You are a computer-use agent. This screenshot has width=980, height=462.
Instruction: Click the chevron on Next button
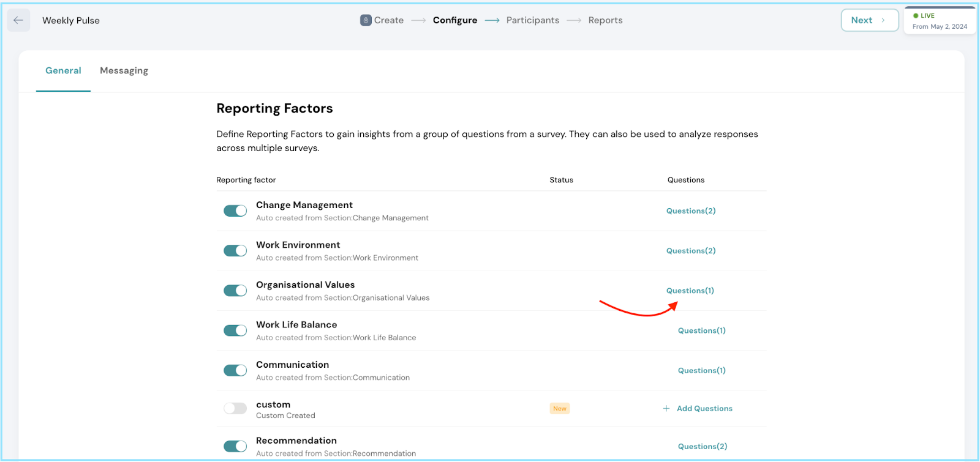883,20
